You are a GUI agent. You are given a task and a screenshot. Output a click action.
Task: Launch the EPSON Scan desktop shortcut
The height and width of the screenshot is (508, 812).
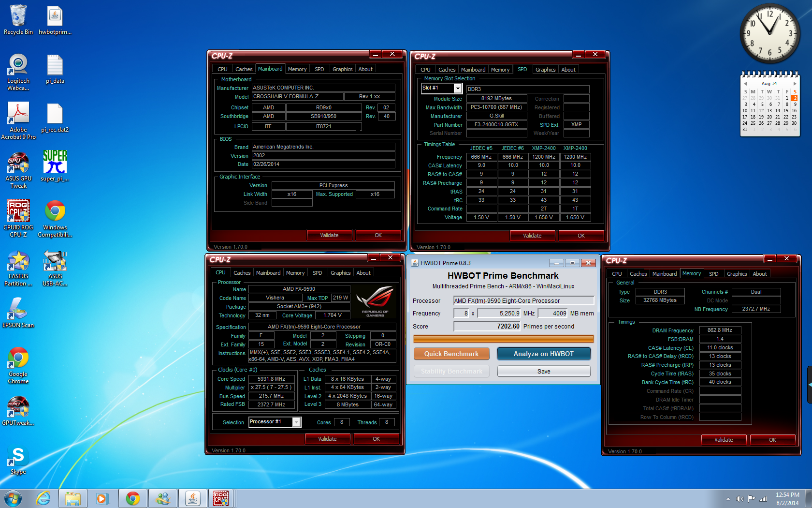18,313
